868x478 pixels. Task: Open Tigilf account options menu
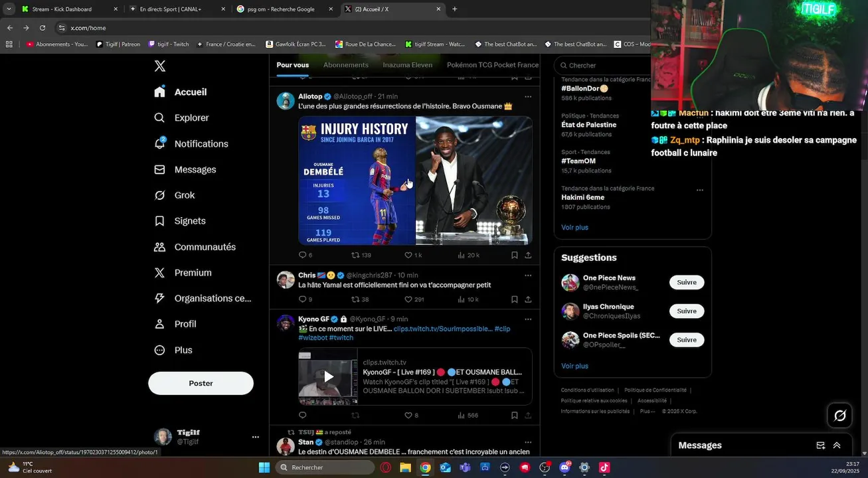click(255, 437)
